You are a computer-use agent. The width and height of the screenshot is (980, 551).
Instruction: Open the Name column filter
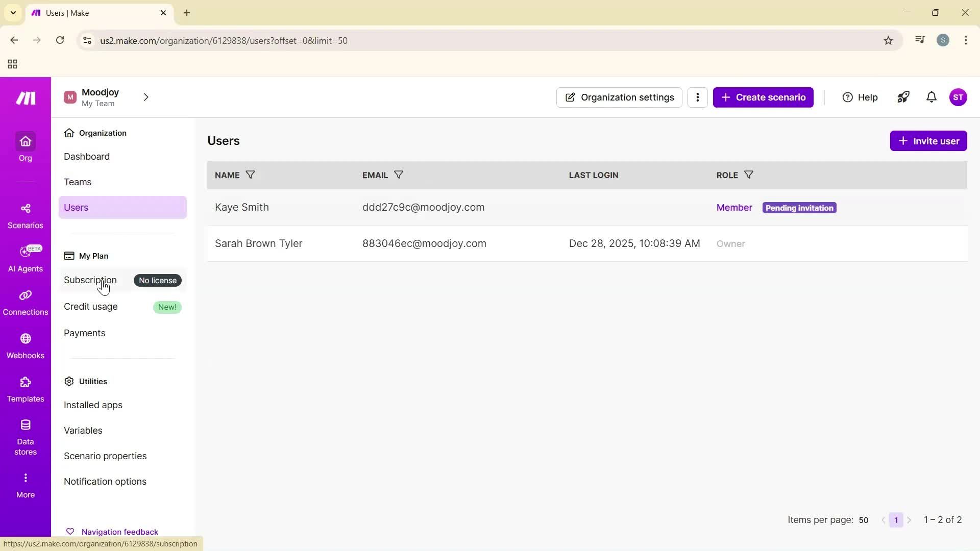250,175
